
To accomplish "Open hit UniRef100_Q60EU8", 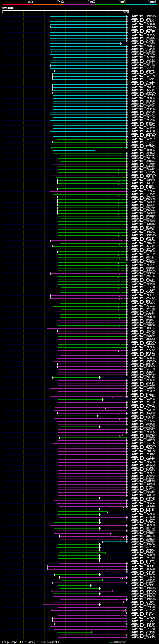I will [x=143, y=131].
